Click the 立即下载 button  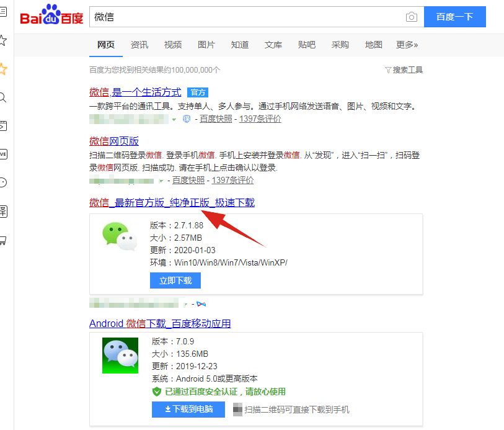175,280
